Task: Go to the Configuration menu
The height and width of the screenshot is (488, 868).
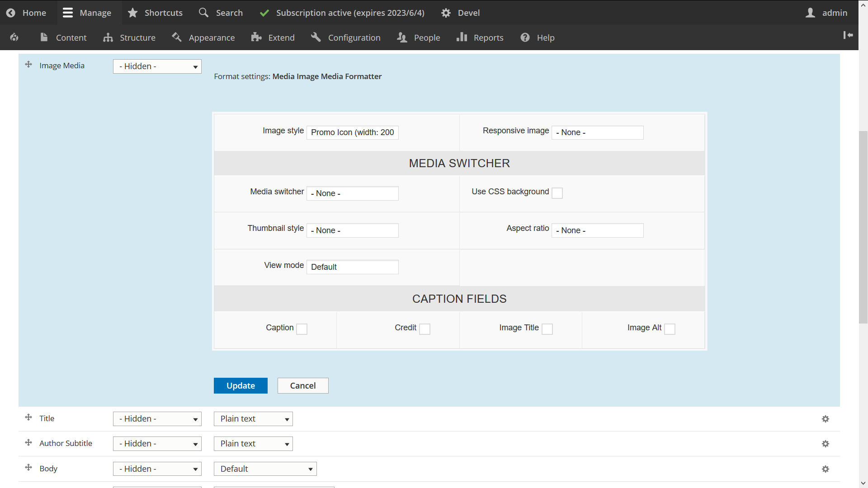Action: tap(346, 38)
